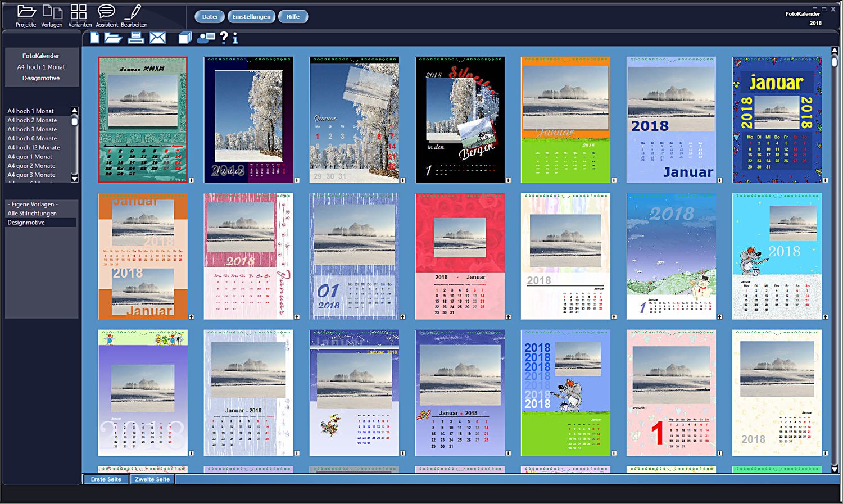Select the blue template with tilted photo

(354, 120)
